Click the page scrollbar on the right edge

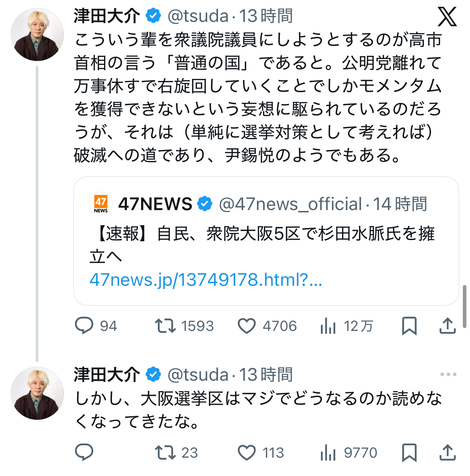pos(464,306)
